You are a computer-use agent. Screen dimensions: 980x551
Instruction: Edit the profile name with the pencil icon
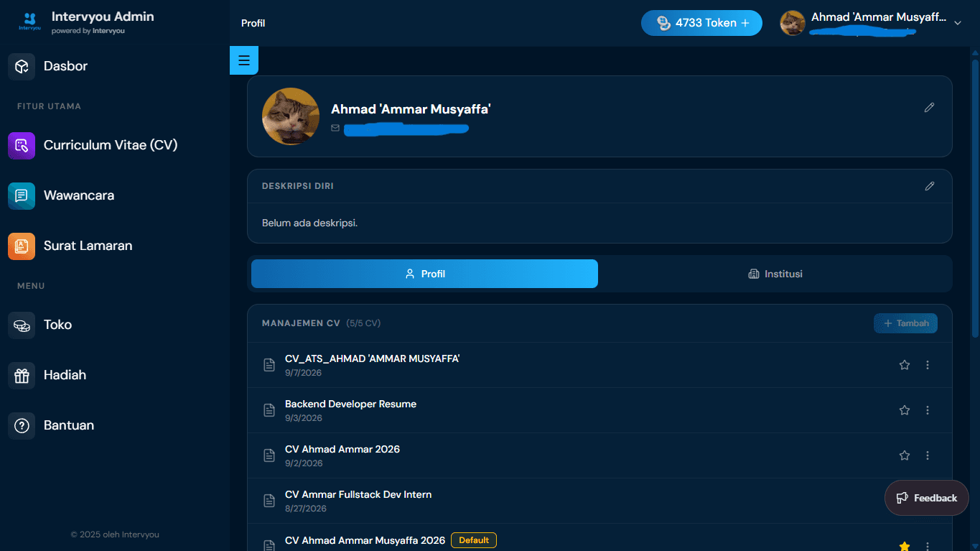pos(929,108)
